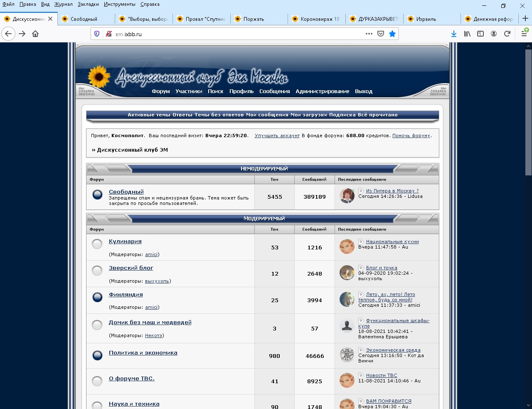This screenshot has height=409, width=532.
Task: Click the Помочь форуму link
Action: point(411,136)
